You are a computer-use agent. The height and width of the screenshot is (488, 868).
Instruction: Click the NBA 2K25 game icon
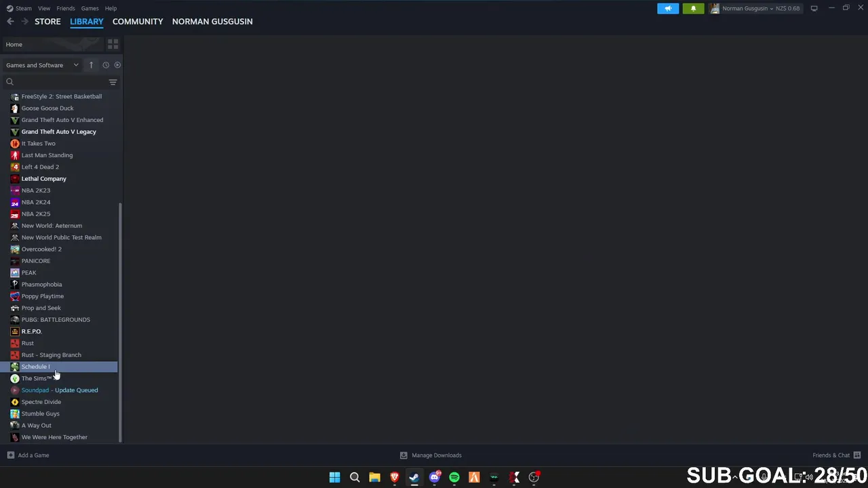tap(15, 214)
